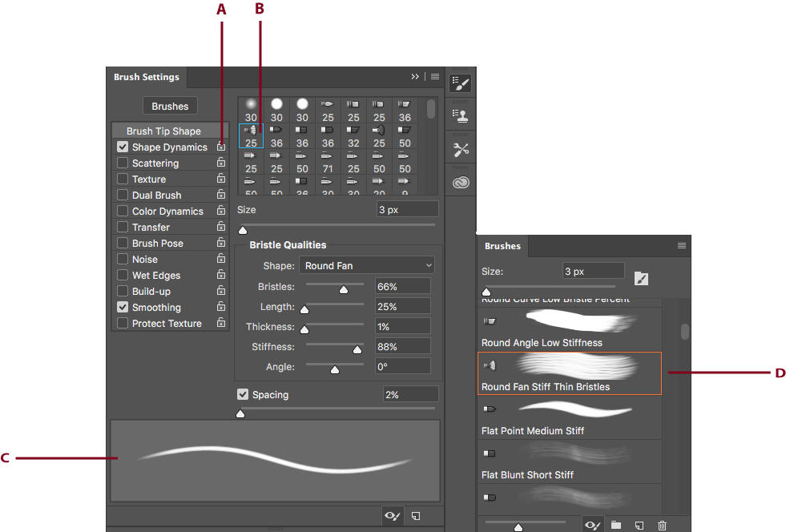The height and width of the screenshot is (532, 786).
Task: Open the Tool Presets wrench icon
Action: pyautogui.click(x=461, y=149)
